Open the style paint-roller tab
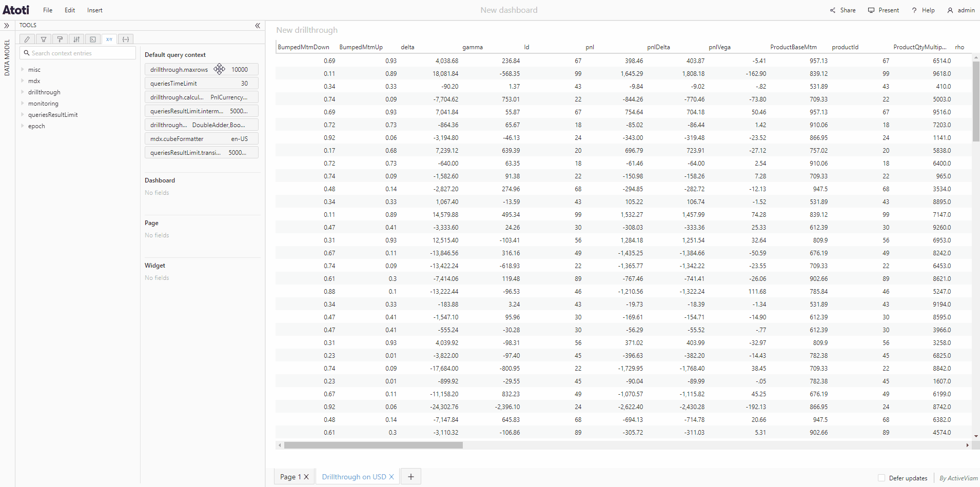980x487 pixels. click(60, 39)
